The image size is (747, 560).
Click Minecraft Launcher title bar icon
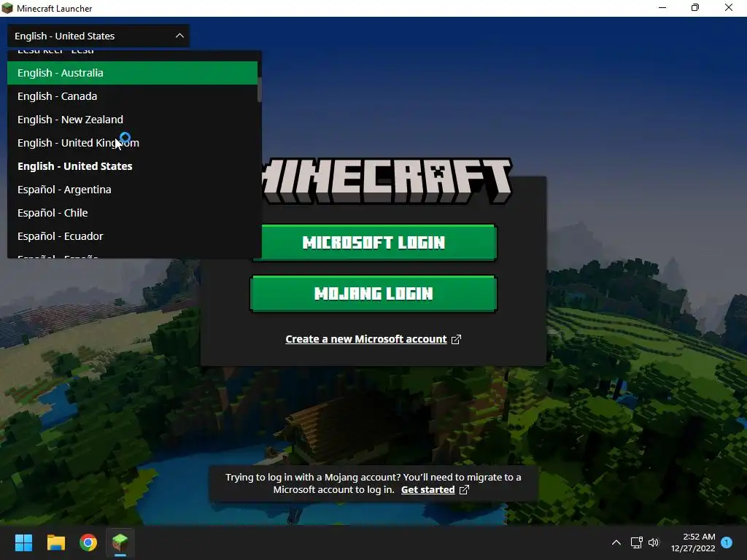pyautogui.click(x=7, y=8)
